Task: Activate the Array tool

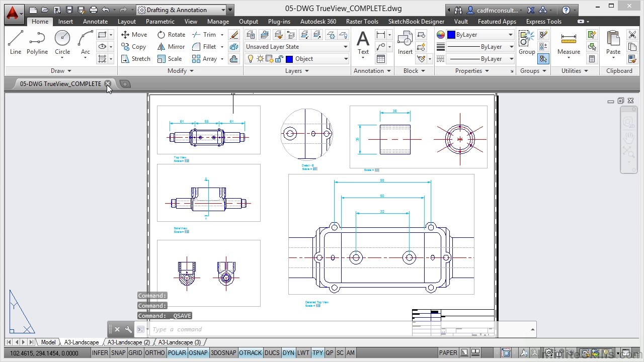Action: coord(204,59)
